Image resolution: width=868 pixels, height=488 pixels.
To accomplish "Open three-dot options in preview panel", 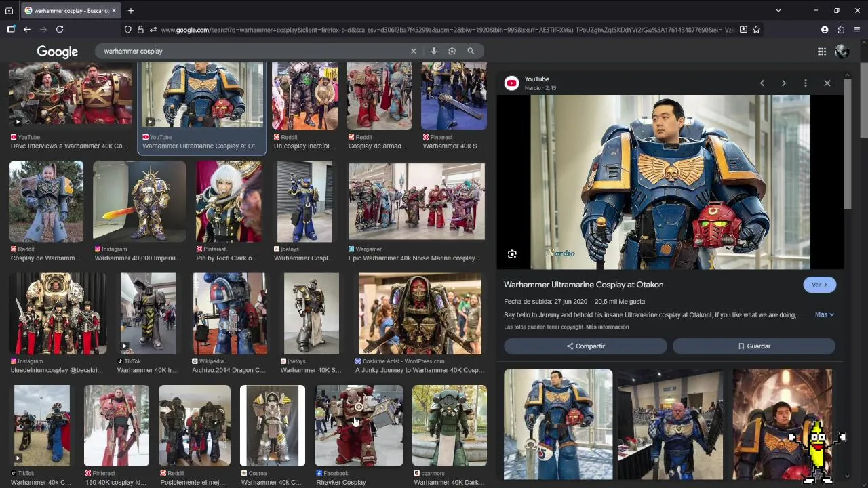I will pos(806,83).
